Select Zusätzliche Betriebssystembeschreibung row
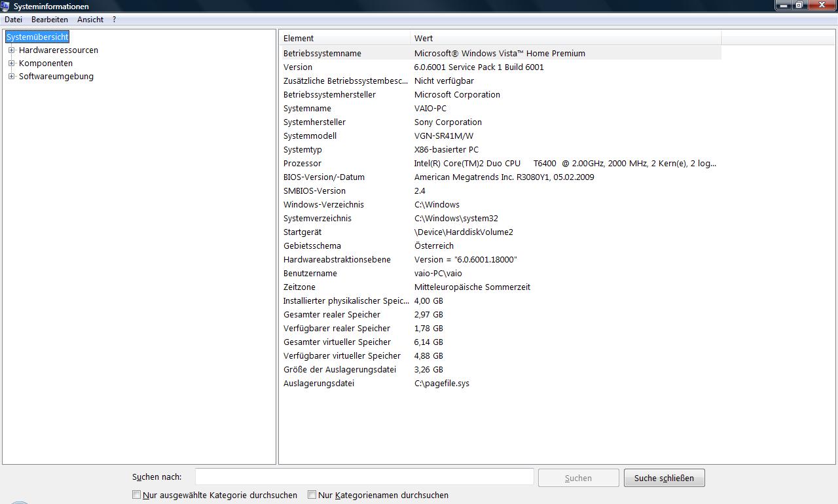This screenshot has width=838, height=504. 500,81
